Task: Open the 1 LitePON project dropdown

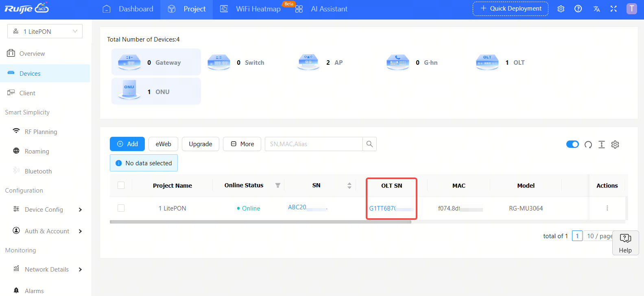Action: 45,31
